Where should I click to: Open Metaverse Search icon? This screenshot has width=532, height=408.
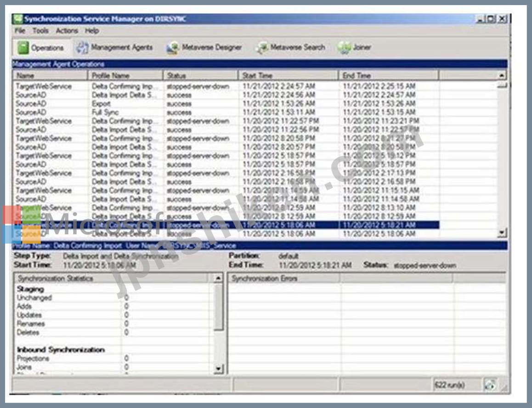(x=261, y=48)
